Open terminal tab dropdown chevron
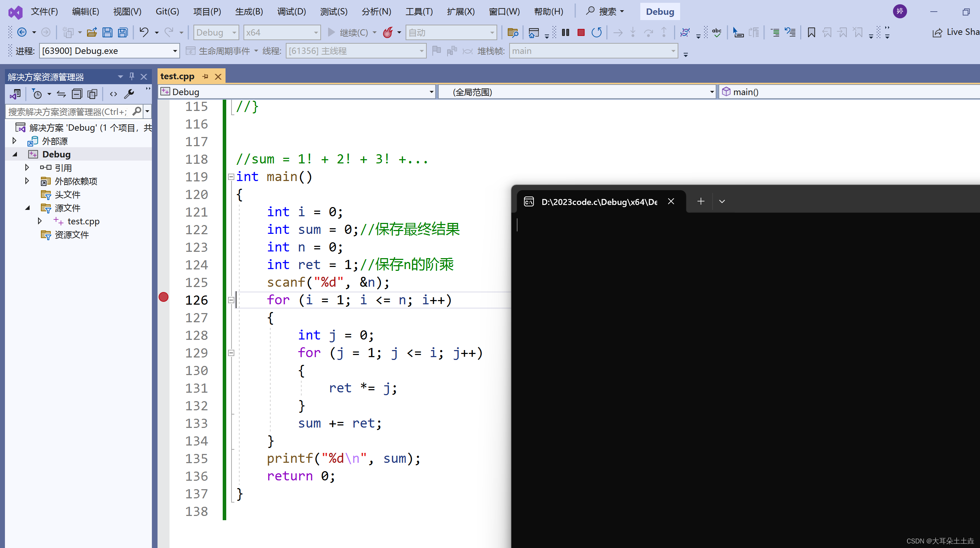Screen dimensions: 980x548 722,201
